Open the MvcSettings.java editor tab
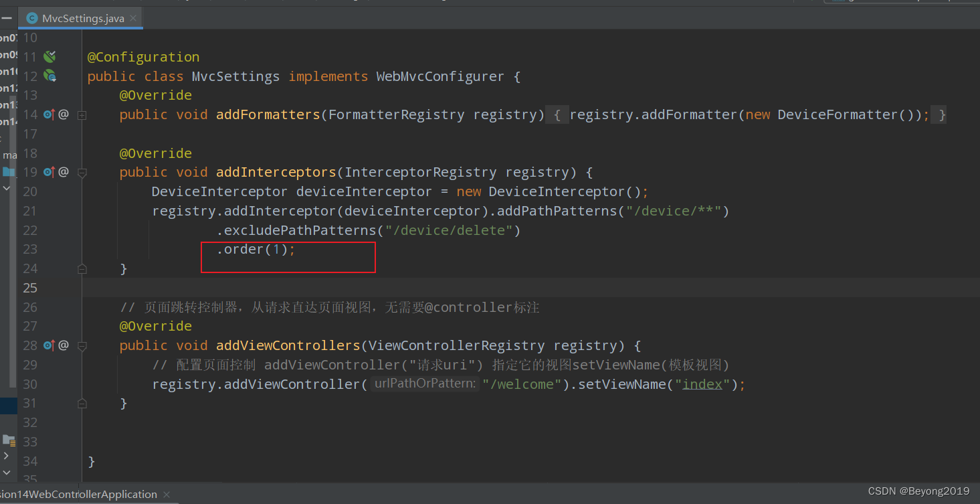The height and width of the screenshot is (504, 980). pos(81,18)
